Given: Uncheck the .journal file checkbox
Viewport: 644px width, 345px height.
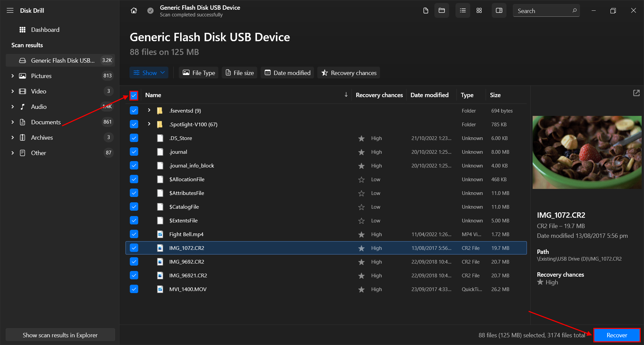Looking at the screenshot, I should (134, 152).
